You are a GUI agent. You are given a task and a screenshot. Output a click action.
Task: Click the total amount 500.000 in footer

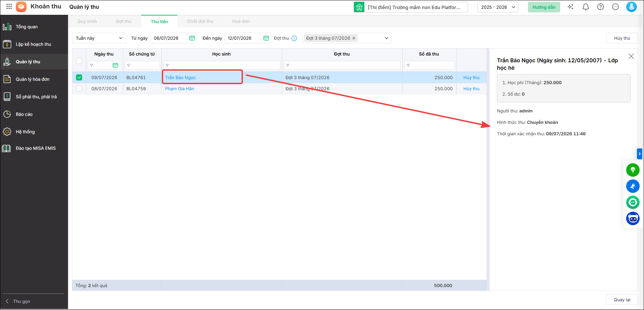tap(443, 285)
